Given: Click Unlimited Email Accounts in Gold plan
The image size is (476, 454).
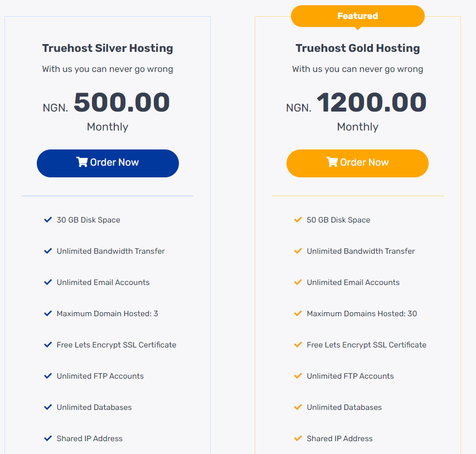Looking at the screenshot, I should pos(353,282).
